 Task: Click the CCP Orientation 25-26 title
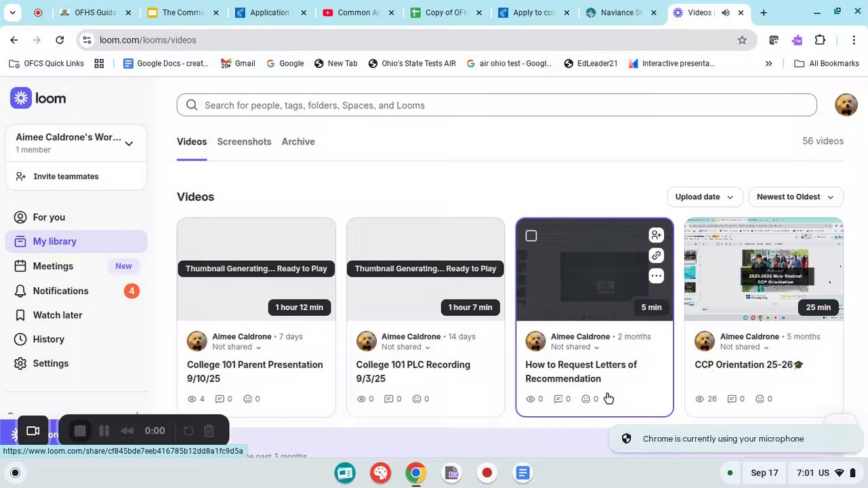click(x=749, y=365)
